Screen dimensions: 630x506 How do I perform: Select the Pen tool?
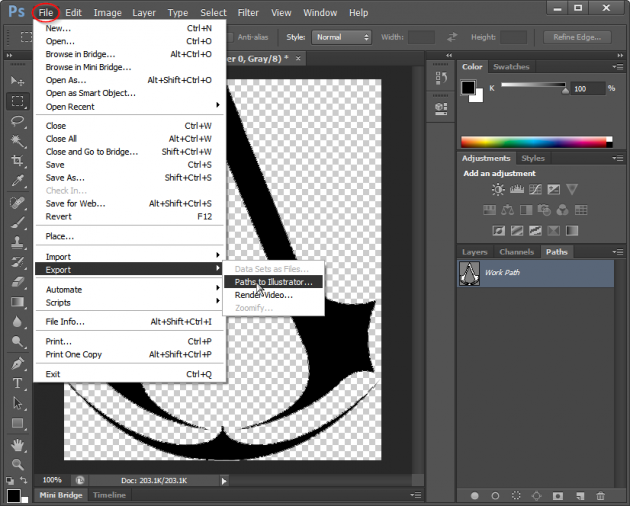[x=17, y=363]
